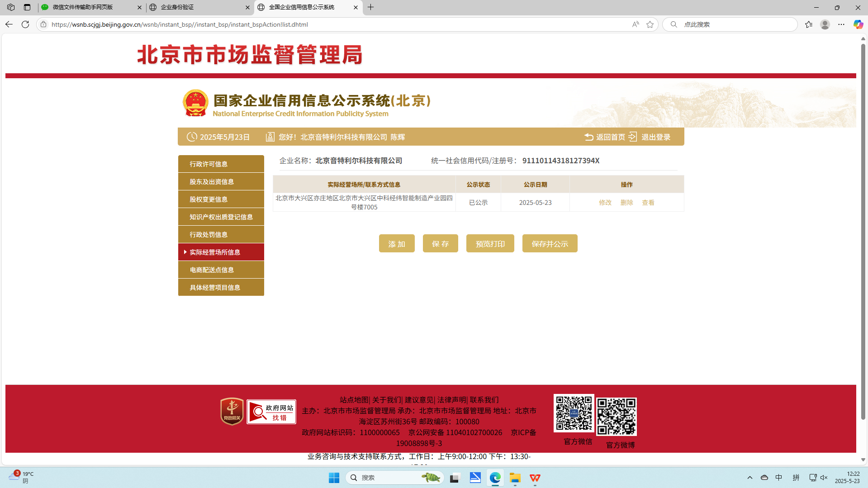Screen dimensions: 868x488
Task: Open the Copilot sidebar icon
Action: click(x=858, y=24)
